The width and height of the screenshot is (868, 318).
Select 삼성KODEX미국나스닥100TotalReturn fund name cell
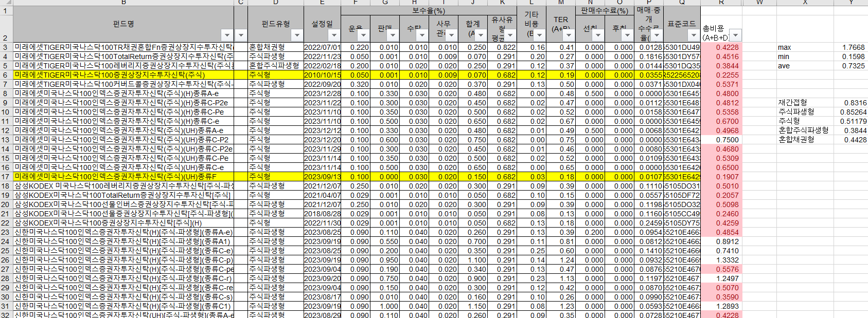click(x=123, y=195)
